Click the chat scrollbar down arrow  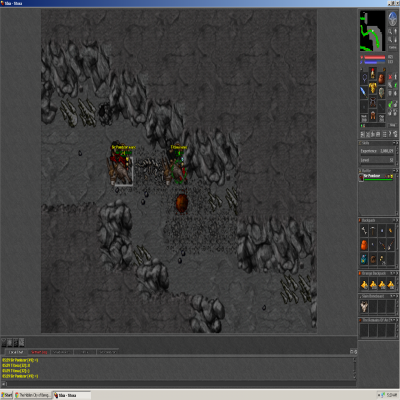point(354,377)
